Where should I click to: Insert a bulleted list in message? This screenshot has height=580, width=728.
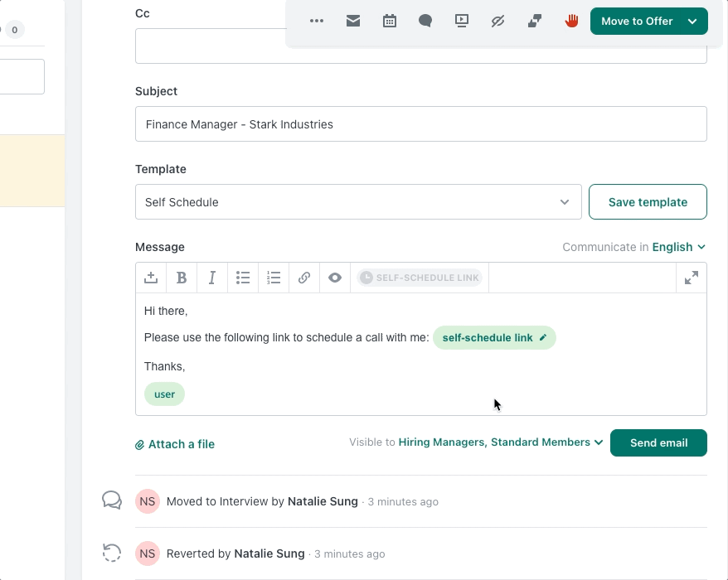(x=243, y=278)
